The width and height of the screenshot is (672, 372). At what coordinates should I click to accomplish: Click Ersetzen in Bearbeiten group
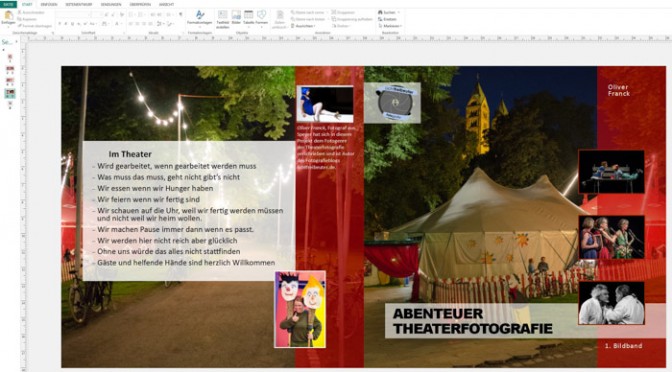(x=387, y=19)
